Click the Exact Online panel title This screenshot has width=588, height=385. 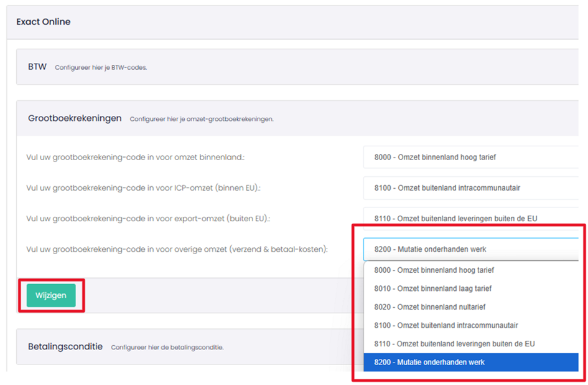click(44, 22)
